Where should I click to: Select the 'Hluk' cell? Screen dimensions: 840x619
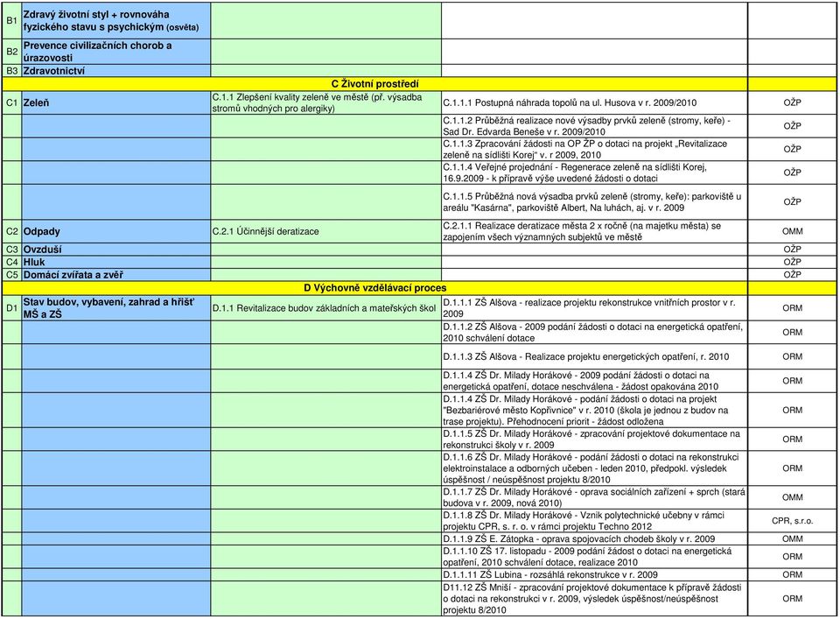click(116, 262)
